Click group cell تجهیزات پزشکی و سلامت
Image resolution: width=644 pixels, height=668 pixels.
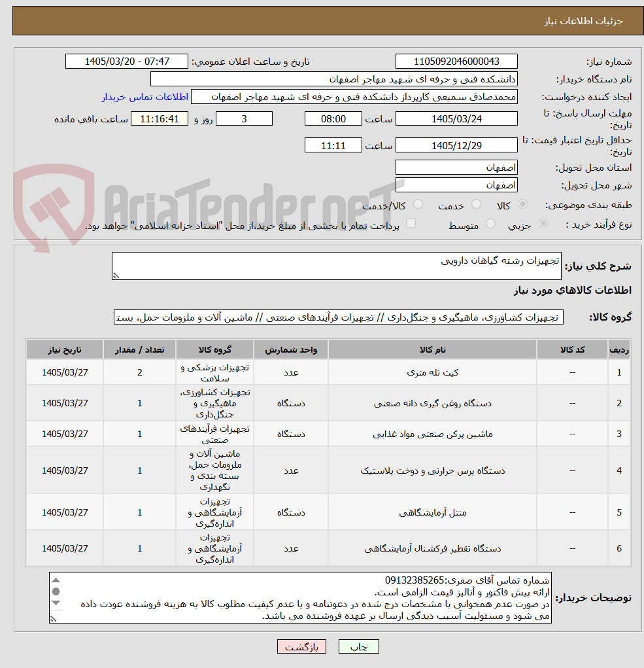pos(214,372)
